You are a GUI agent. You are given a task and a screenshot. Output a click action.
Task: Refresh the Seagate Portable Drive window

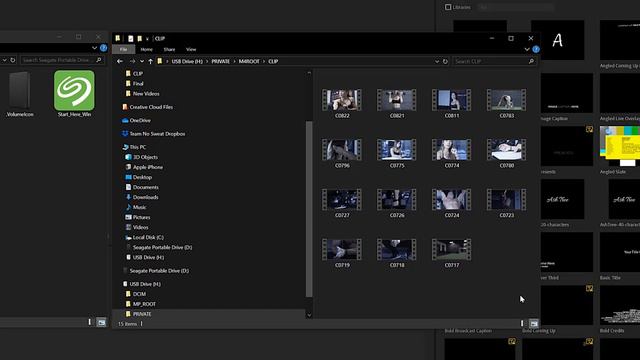(13, 60)
